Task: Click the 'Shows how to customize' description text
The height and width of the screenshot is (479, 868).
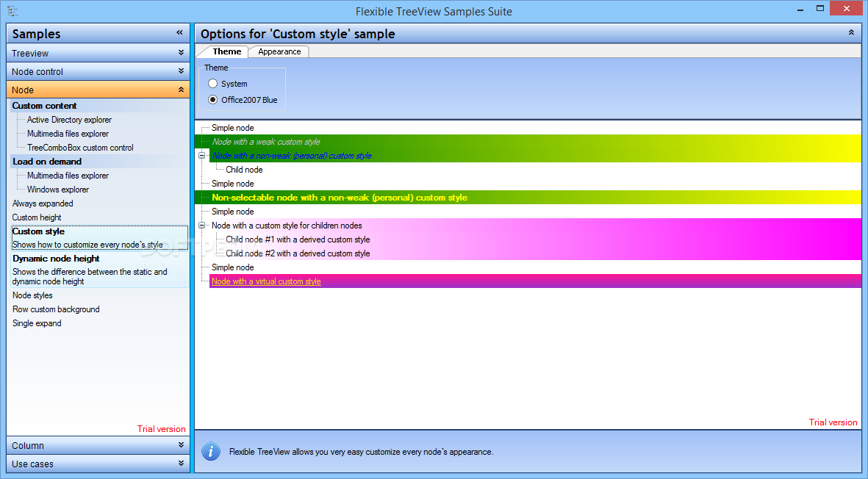Action: tap(87, 245)
